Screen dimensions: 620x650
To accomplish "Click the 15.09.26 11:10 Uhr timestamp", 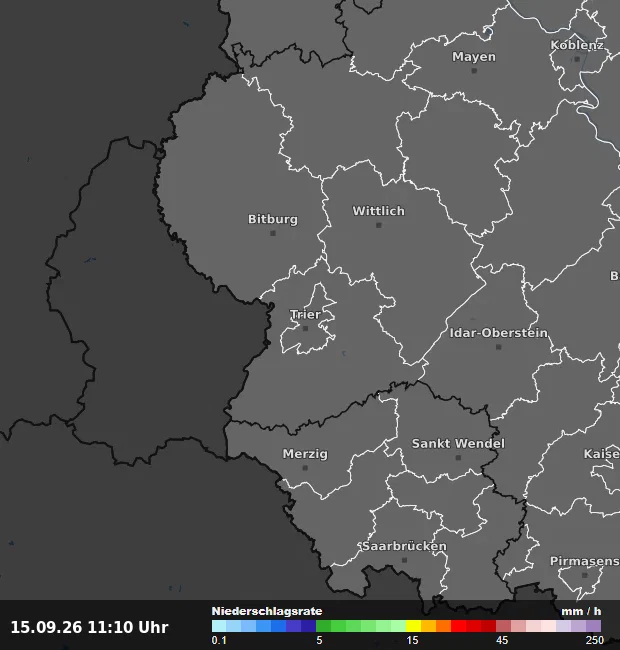I will coord(90,627).
